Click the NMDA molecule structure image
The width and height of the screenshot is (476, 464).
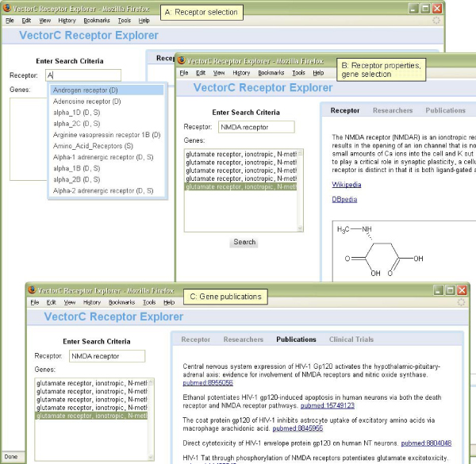click(x=404, y=251)
